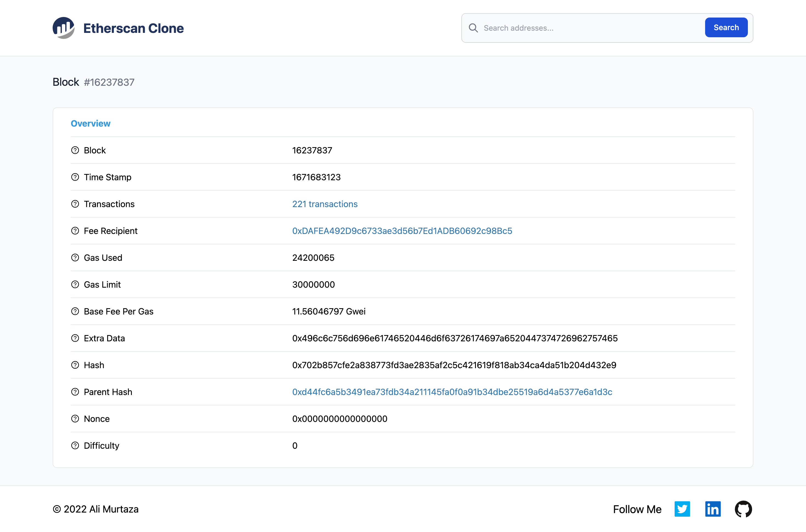The height and width of the screenshot is (532, 806).
Task: Click the Etherscan Clone title text
Action: [134, 28]
